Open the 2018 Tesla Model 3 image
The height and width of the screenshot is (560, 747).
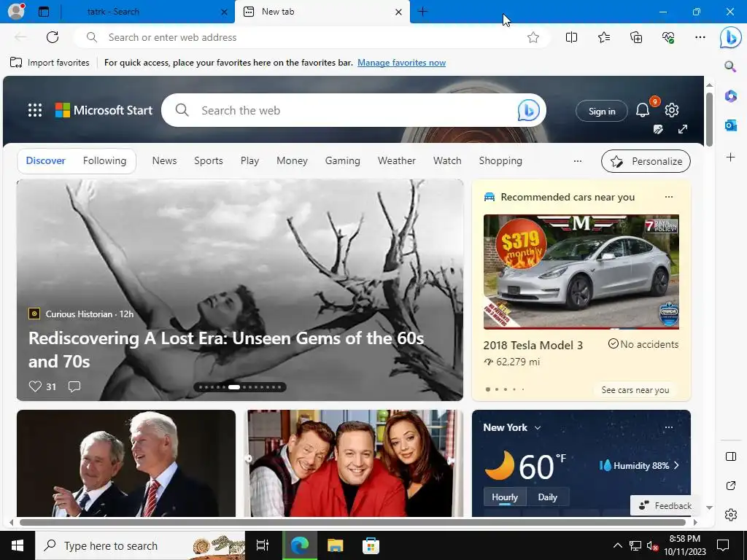581,271
